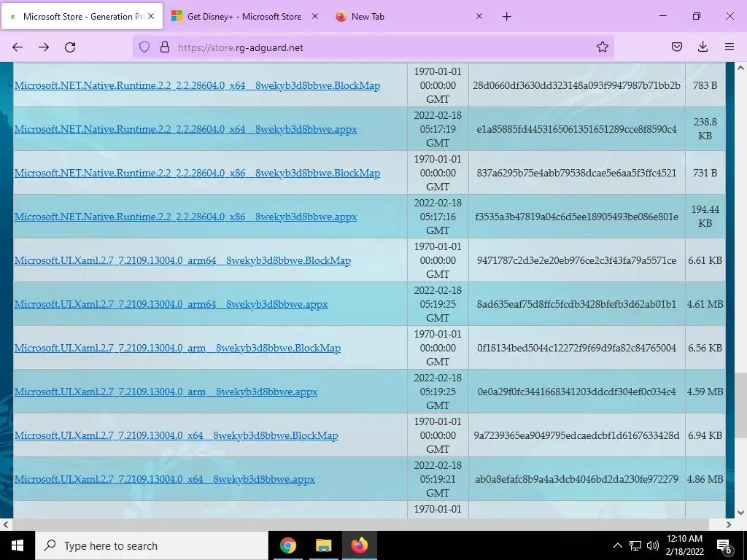Save page to Pocket
The image size is (747, 560).
click(x=676, y=47)
